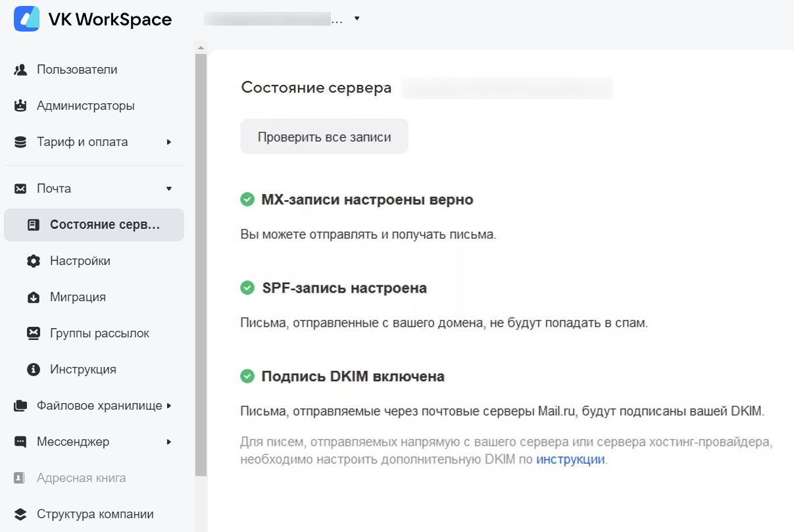The height and width of the screenshot is (532, 794).
Task: Click the sidebar scrollbar up arrow
Action: click(x=201, y=47)
